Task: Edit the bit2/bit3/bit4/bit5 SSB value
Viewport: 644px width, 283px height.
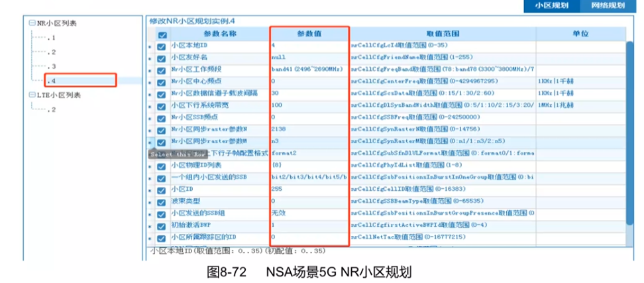Action: [309, 177]
